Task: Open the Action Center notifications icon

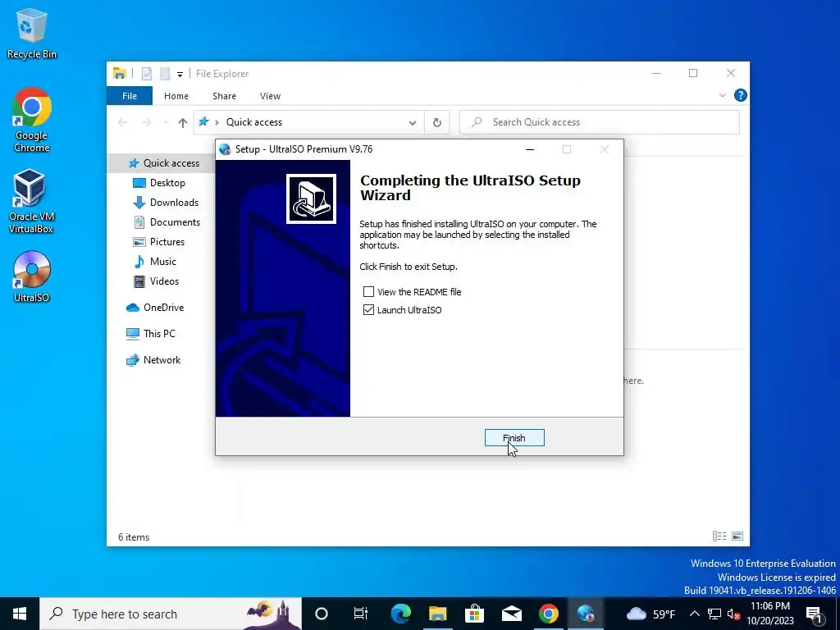Action: tap(815, 614)
